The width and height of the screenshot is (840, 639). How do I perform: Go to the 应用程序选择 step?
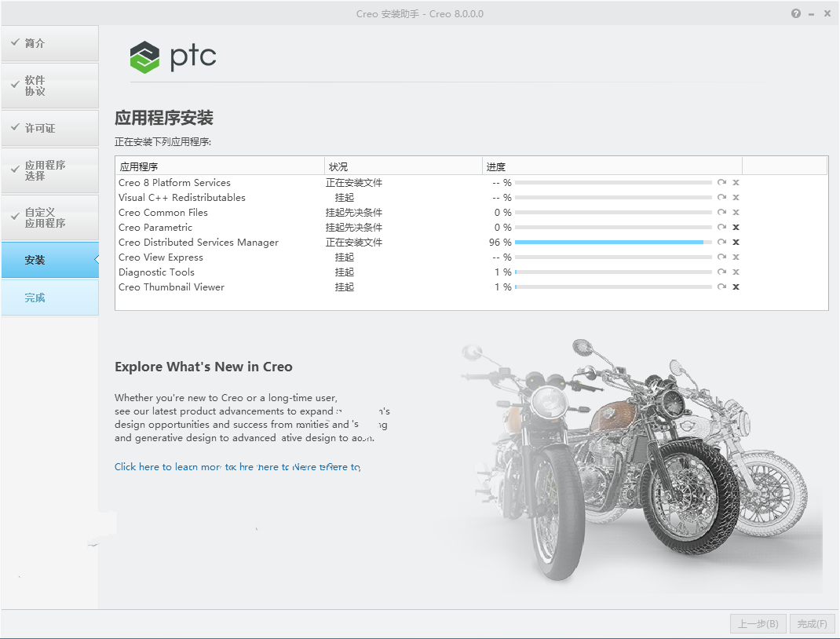tap(49, 170)
